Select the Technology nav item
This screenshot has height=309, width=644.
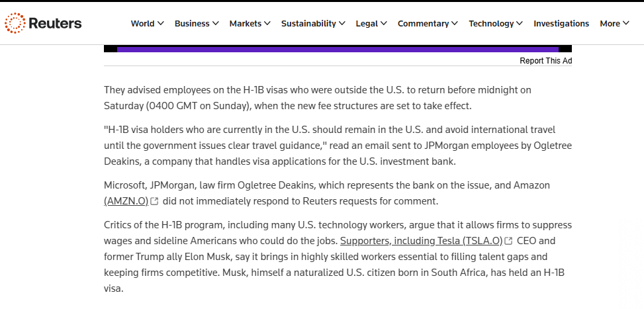pos(491,24)
